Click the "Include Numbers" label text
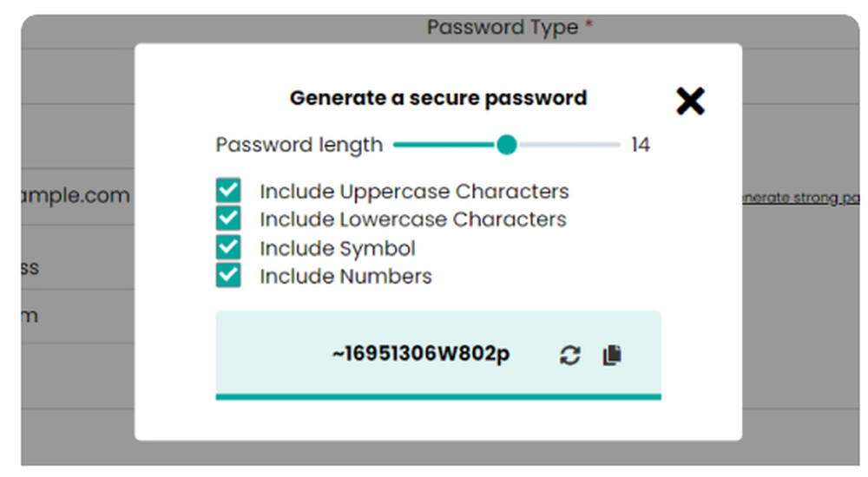 point(345,277)
